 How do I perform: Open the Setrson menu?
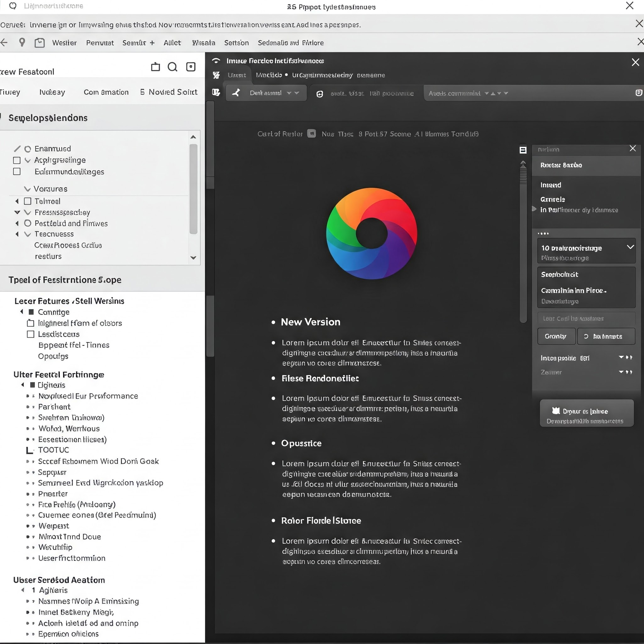pos(236,43)
